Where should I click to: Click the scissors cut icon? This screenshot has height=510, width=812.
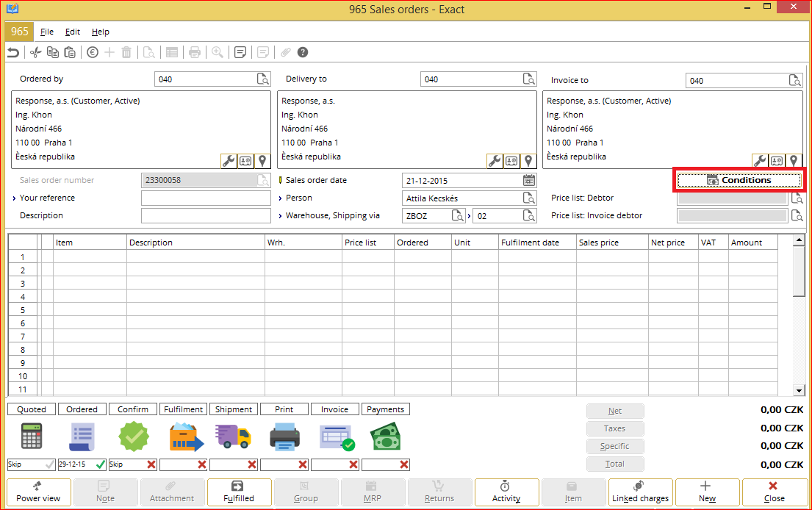35,52
